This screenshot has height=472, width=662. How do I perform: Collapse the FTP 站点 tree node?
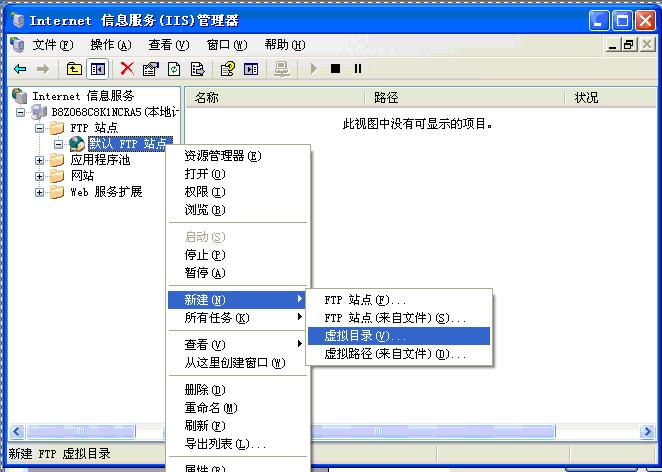(41, 128)
